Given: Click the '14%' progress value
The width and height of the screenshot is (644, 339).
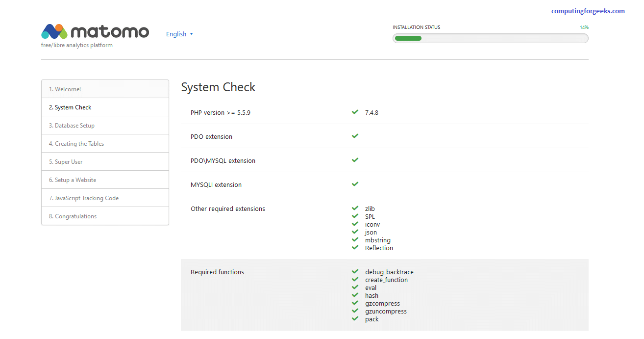Looking at the screenshot, I should pos(584,27).
